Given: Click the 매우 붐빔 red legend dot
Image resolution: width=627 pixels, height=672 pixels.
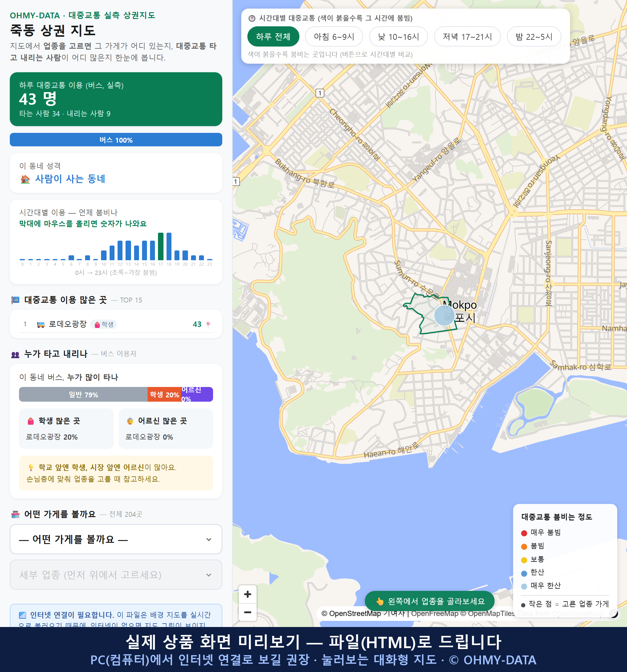Looking at the screenshot, I should (x=524, y=533).
